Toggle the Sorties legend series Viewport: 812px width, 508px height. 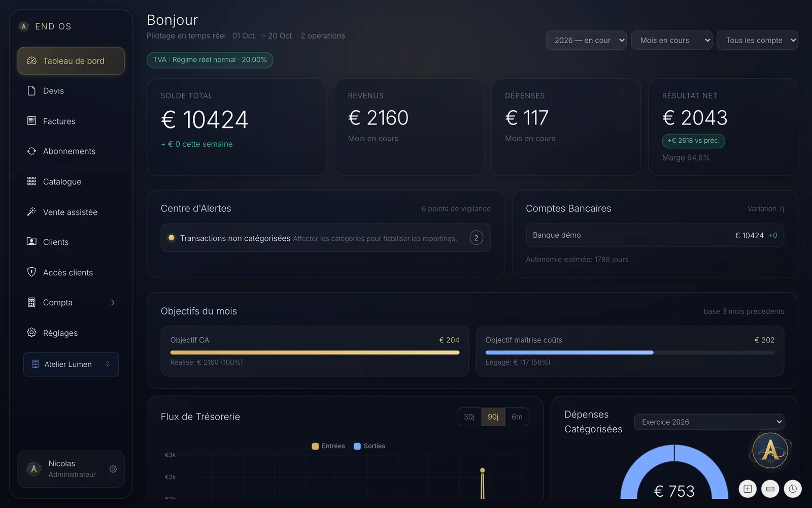click(369, 446)
